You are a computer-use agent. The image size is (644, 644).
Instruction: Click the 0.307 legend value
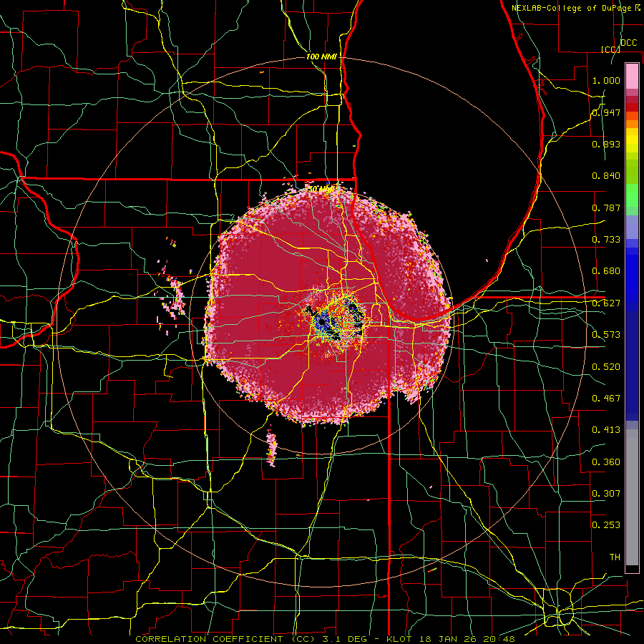pyautogui.click(x=606, y=493)
